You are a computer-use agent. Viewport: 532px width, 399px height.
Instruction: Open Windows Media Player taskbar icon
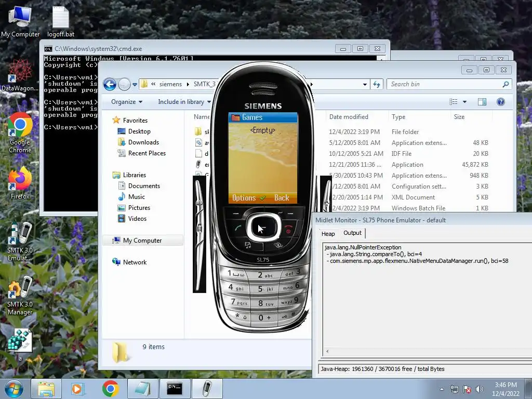[77, 389]
